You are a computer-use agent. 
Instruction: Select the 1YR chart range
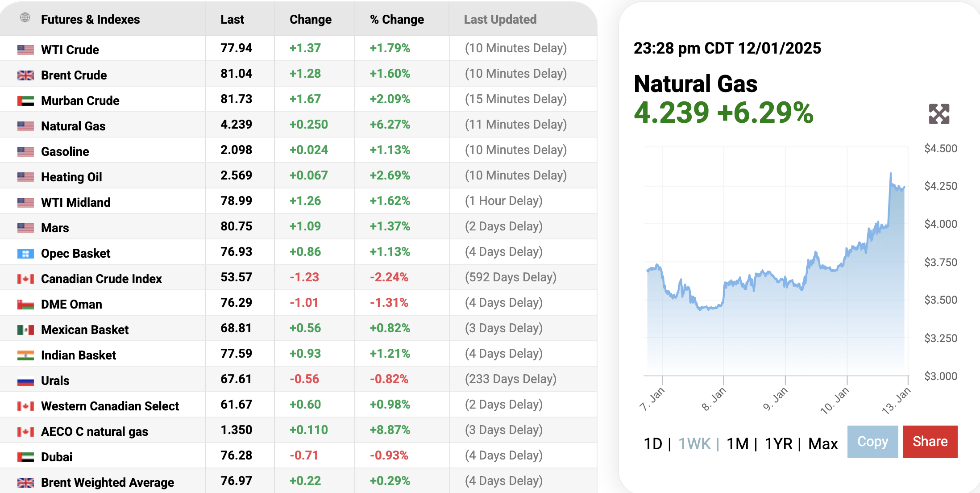click(778, 444)
